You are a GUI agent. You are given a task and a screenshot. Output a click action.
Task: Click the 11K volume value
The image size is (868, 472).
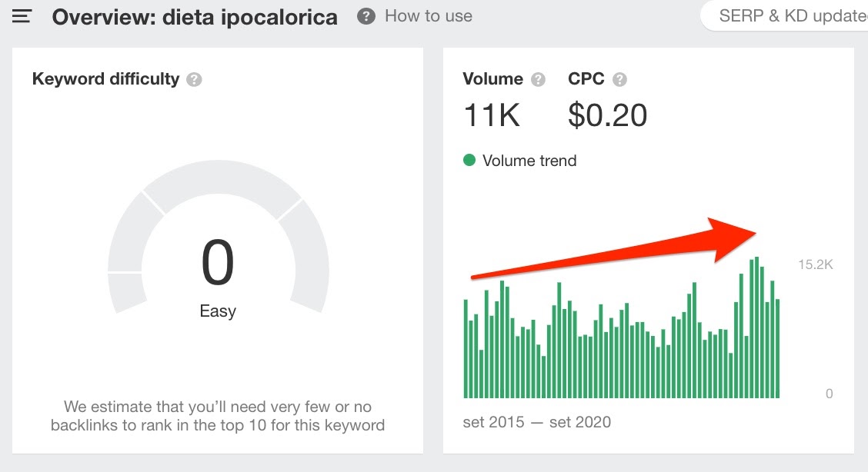point(492,115)
